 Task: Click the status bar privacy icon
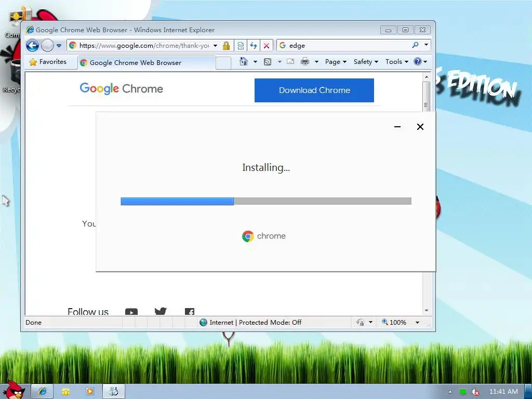point(361,322)
